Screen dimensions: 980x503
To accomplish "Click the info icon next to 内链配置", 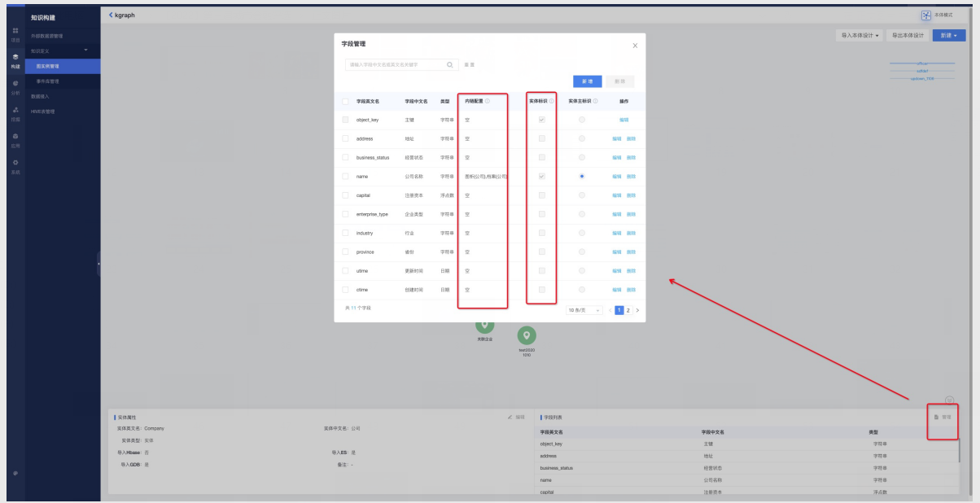I will [487, 101].
